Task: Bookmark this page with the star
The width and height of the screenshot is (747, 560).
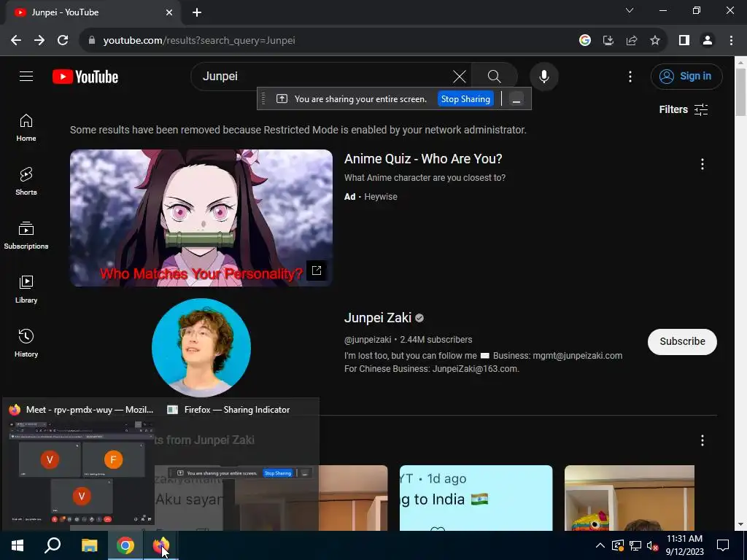Action: coord(655,41)
